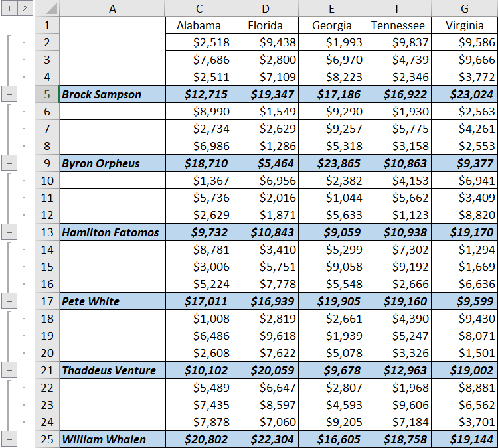The width and height of the screenshot is (498, 448).
Task: Collapse the William Whalen group
Action: [9, 439]
